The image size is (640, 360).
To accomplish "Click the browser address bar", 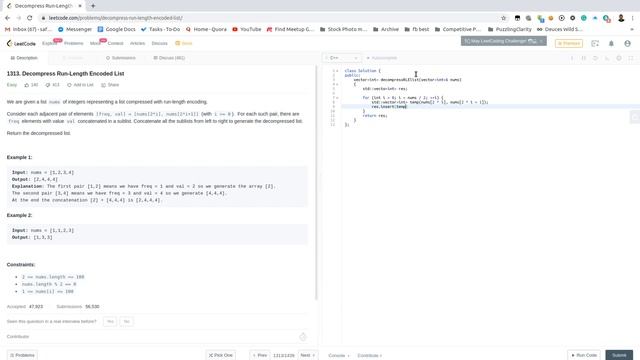I will click(269, 18).
